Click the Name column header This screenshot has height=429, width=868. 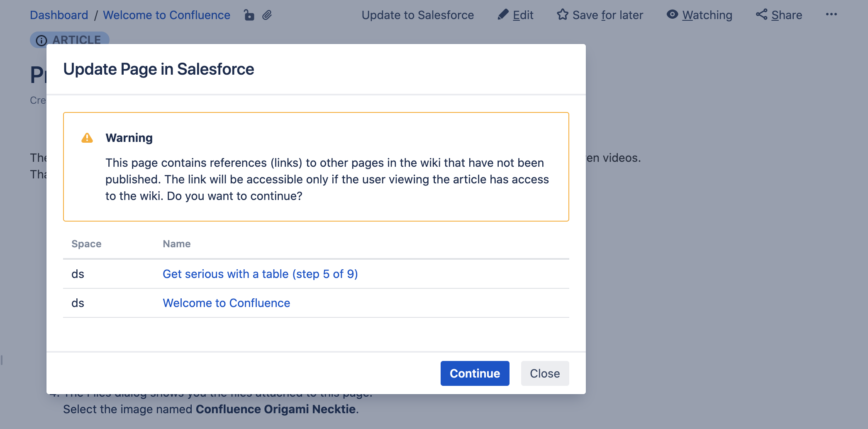point(176,244)
